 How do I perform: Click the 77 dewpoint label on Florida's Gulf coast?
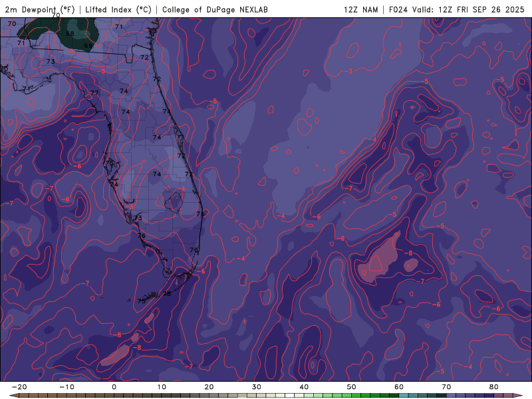(x=94, y=93)
